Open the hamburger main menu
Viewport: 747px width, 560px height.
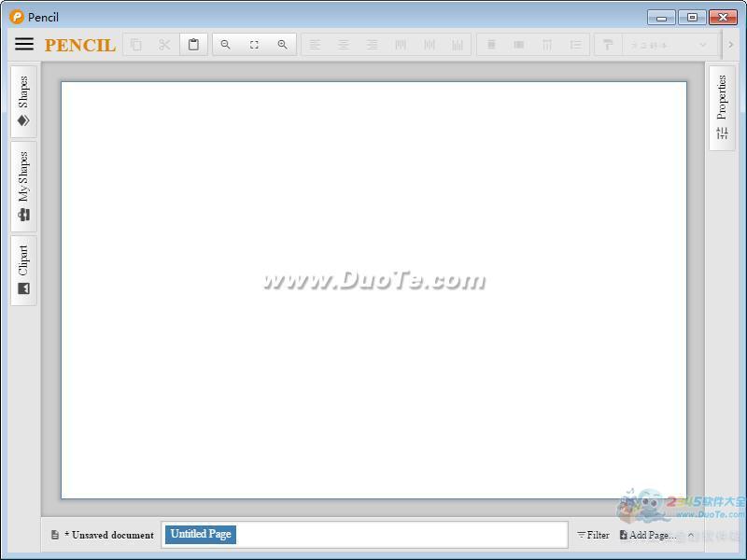tap(24, 44)
